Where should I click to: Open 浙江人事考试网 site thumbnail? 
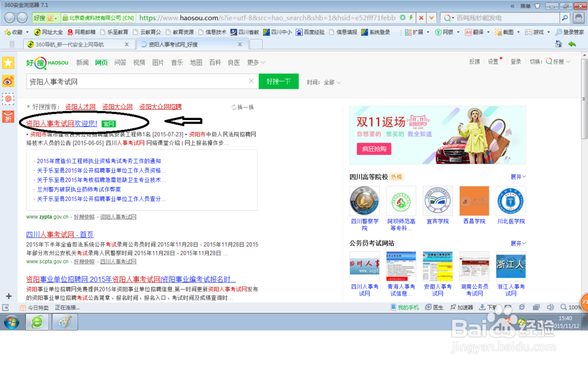click(511, 266)
